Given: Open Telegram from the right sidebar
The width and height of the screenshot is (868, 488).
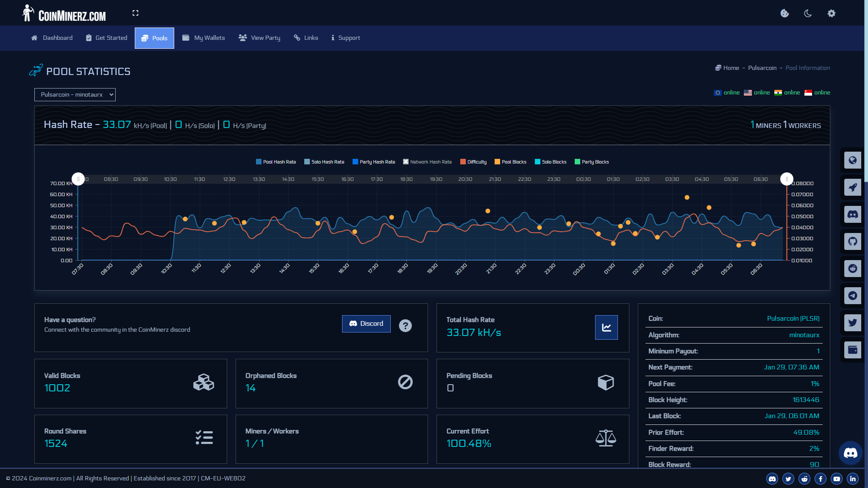Looking at the screenshot, I should 853,296.
